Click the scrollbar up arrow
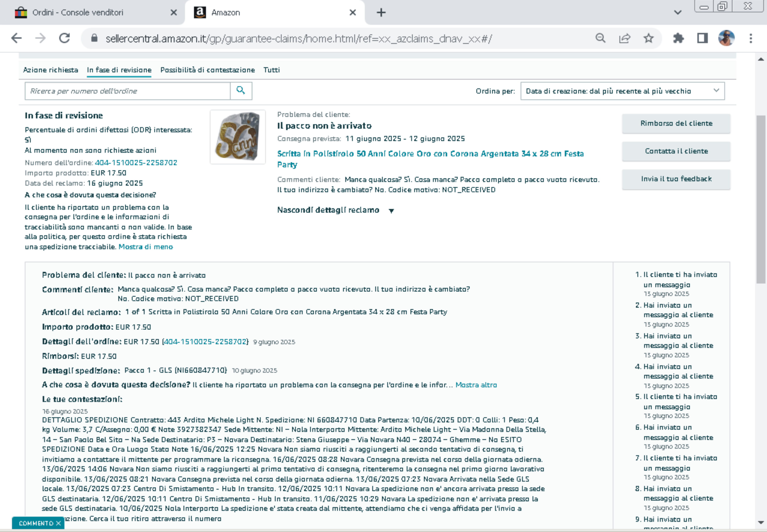 tap(761, 59)
